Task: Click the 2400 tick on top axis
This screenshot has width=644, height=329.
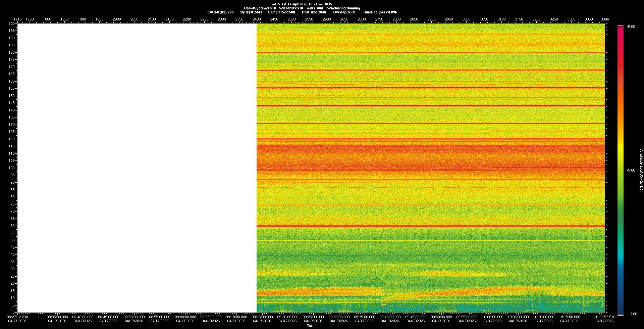Action: coord(257,19)
